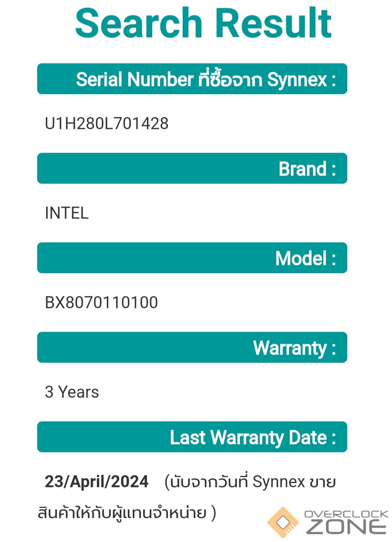Select the serial number U1H280L701428
This screenshot has height=542, width=392.
(x=107, y=124)
